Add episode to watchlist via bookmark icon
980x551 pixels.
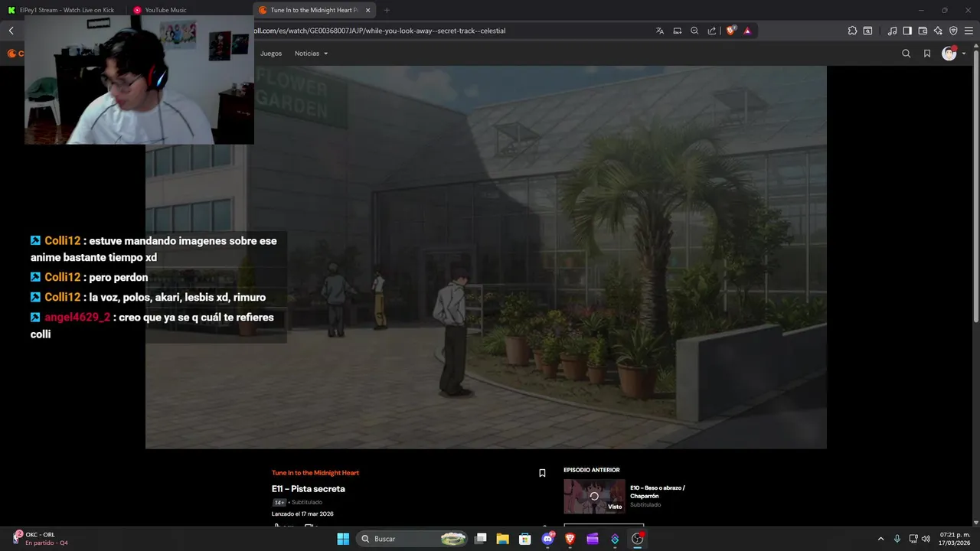click(542, 473)
